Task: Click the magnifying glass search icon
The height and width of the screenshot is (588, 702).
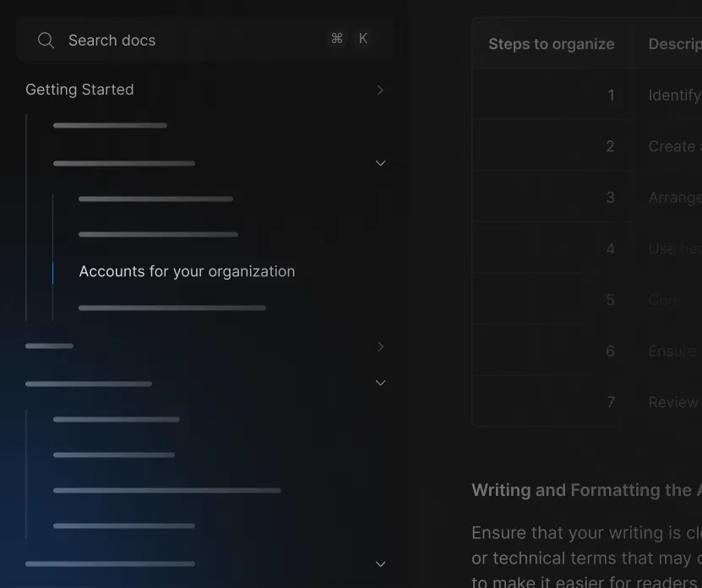Action: click(x=46, y=41)
